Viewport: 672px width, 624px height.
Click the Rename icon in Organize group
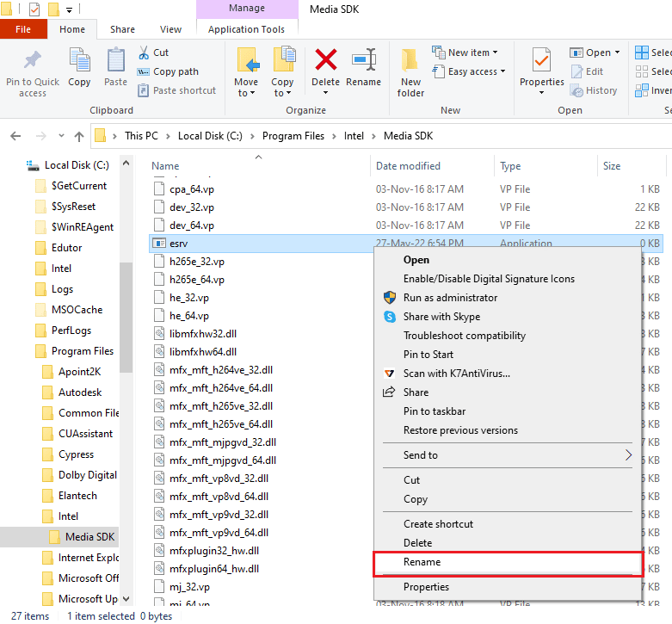pos(364,59)
